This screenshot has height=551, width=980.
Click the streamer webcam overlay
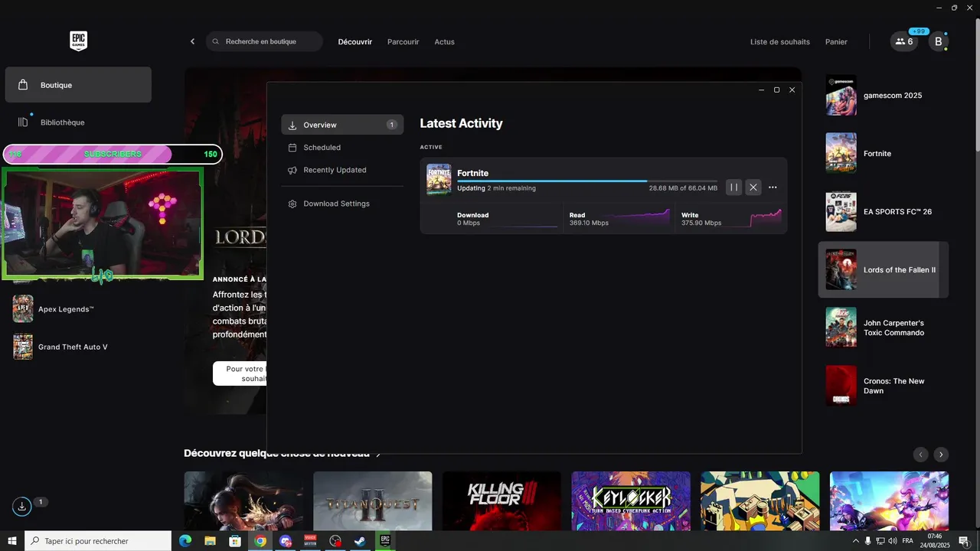click(103, 223)
